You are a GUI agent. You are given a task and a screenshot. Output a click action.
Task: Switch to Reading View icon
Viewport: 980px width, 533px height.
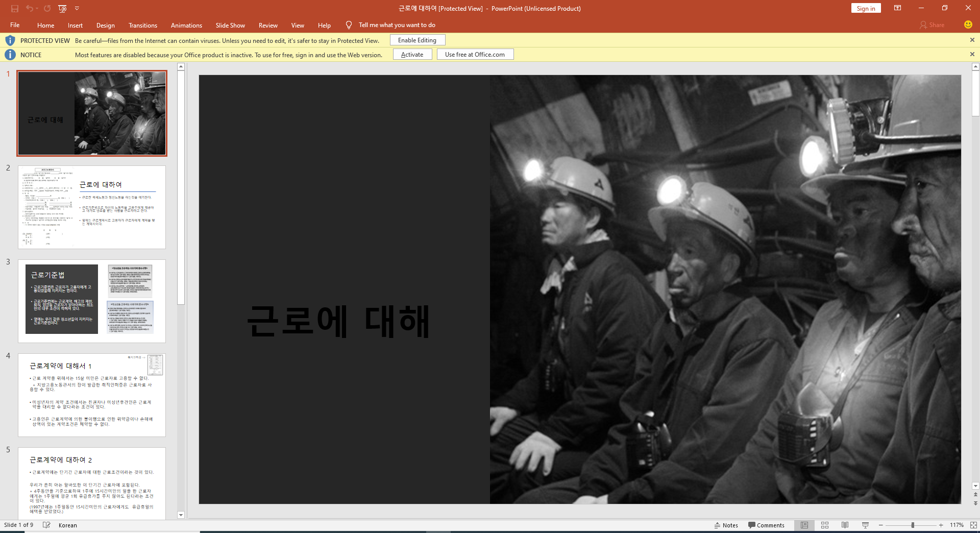pyautogui.click(x=845, y=525)
